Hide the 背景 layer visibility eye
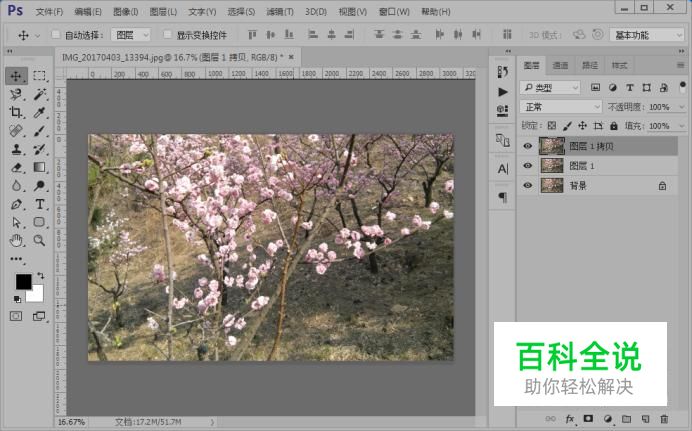The height and width of the screenshot is (431, 692). 527,186
